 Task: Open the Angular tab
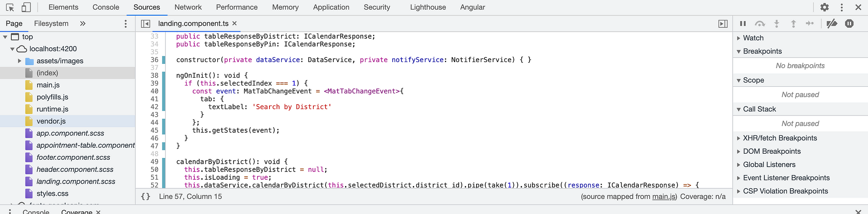(x=473, y=7)
